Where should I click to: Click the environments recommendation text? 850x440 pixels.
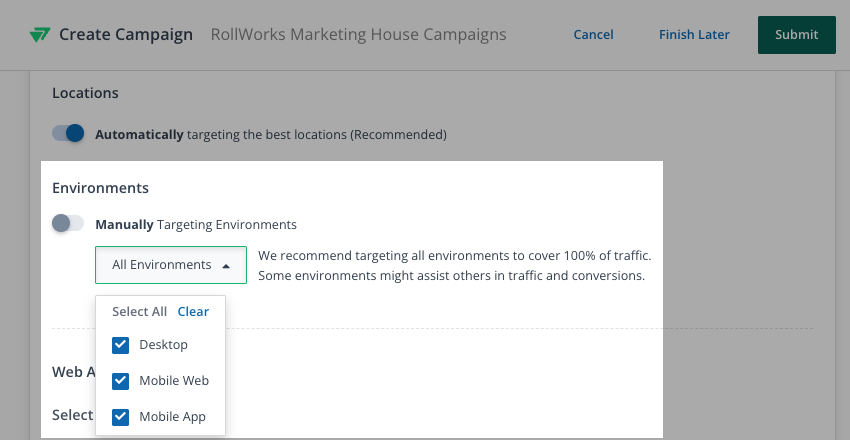tap(454, 265)
